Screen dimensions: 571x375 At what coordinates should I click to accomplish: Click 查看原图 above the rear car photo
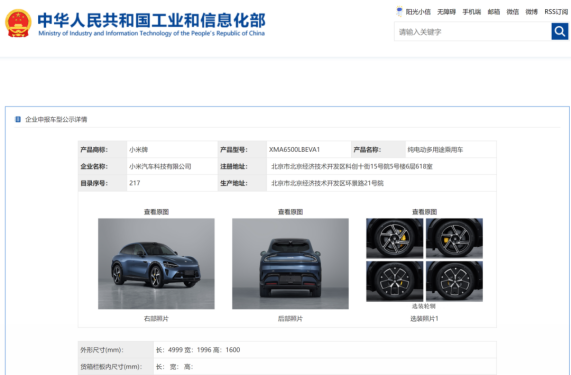290,212
